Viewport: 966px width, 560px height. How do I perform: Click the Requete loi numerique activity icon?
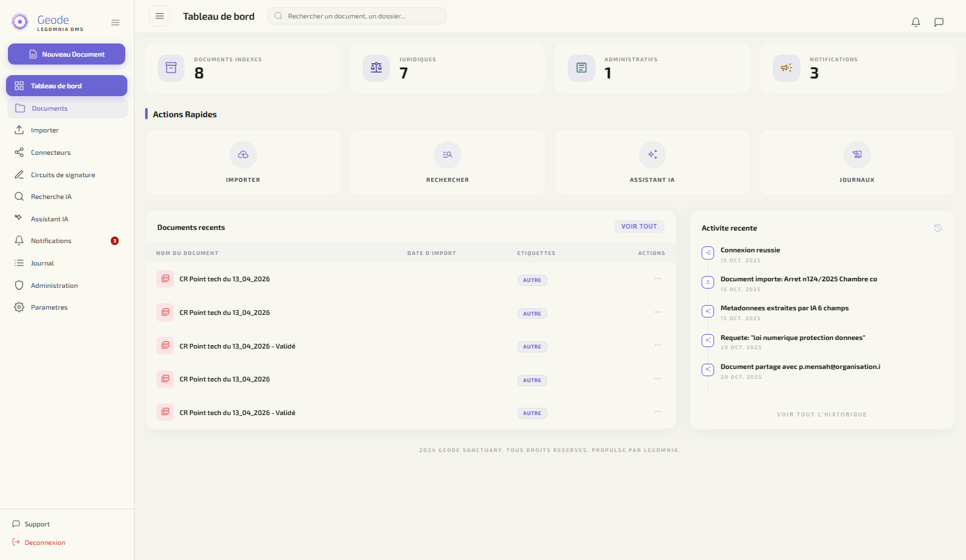tap(708, 341)
